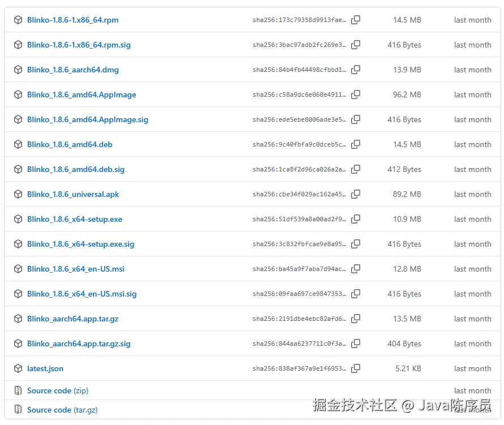Image resolution: width=504 pixels, height=425 pixels.
Task: Click 'last month' in Source code (zip) row
Action: tap(472, 390)
